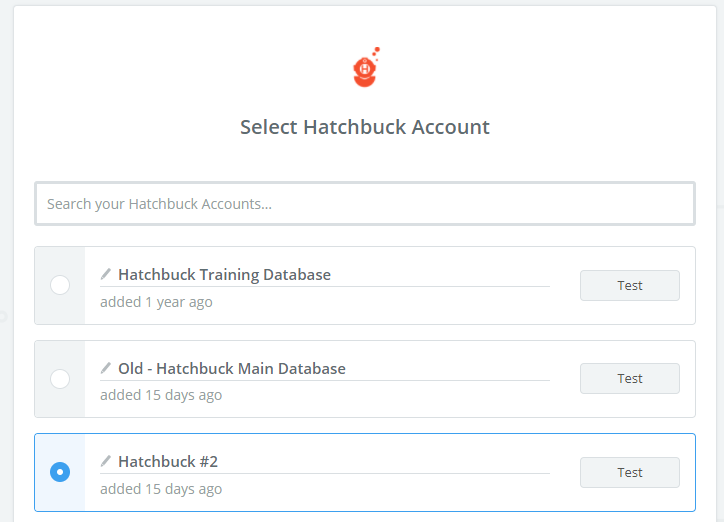Edit the Old - Hatchbuck Main Database name text
The width and height of the screenshot is (724, 522).
coord(232,369)
